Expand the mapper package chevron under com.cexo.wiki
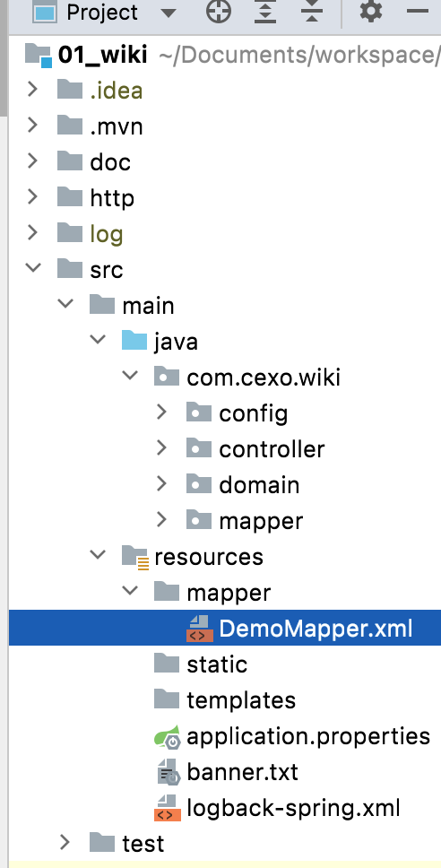 click(161, 520)
